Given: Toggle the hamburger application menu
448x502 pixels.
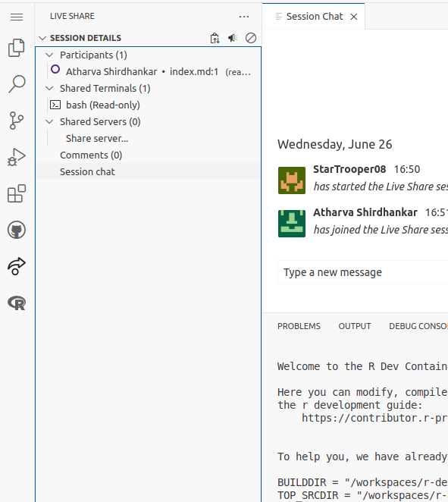Looking at the screenshot, I should (17, 17).
